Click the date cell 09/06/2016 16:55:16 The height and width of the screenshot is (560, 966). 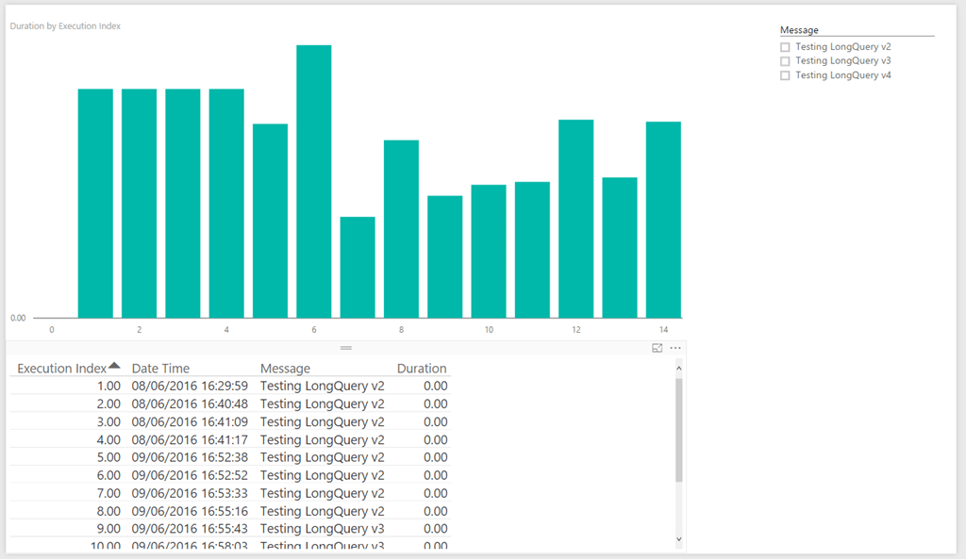pos(190,511)
